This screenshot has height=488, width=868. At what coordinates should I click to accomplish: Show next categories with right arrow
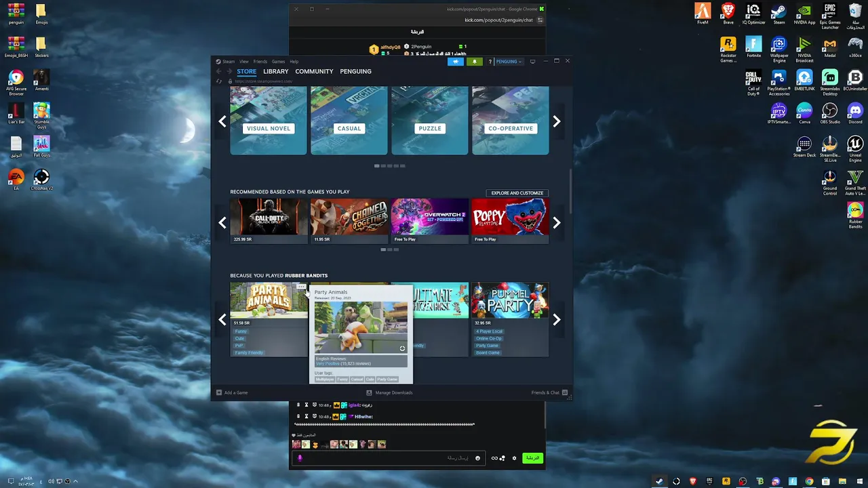point(557,121)
